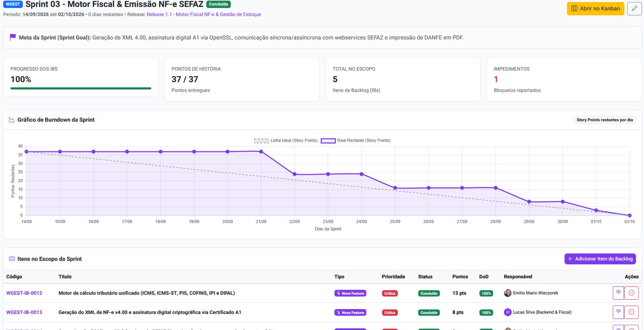644x330 pixels.
Task: Toggle Real Restante legend swatch
Action: [328, 141]
